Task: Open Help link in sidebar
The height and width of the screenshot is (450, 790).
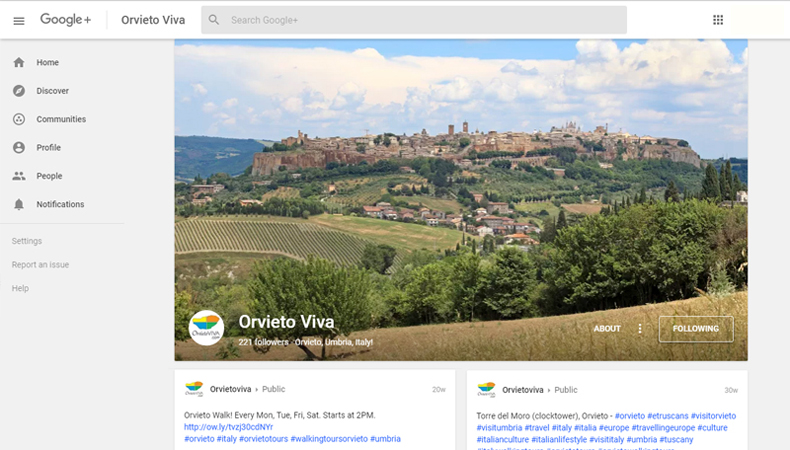Action: [20, 288]
